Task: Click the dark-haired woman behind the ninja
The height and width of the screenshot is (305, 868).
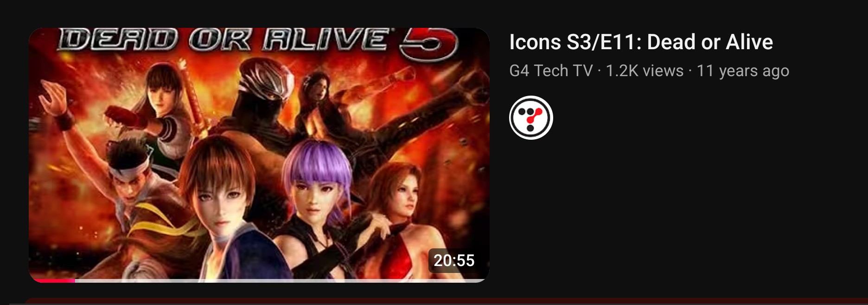Action: [x=320, y=97]
